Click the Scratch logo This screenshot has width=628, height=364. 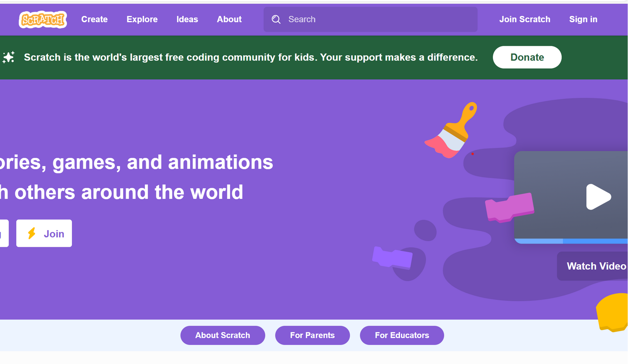(43, 20)
